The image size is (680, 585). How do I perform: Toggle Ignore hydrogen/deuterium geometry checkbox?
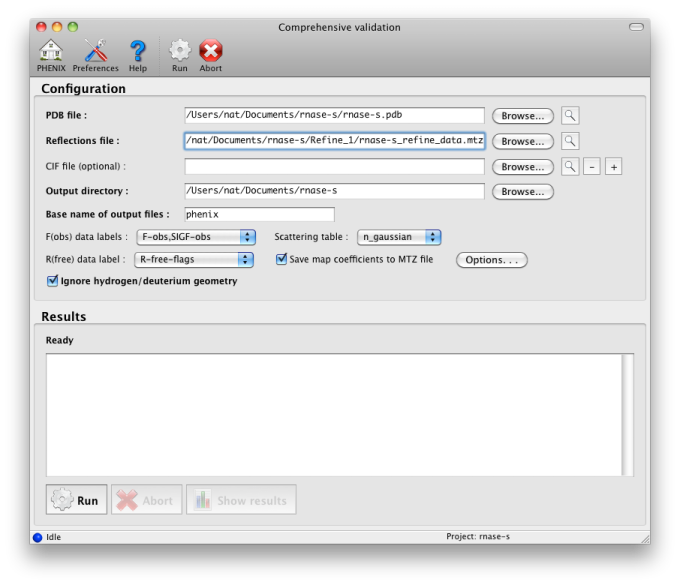click(53, 281)
